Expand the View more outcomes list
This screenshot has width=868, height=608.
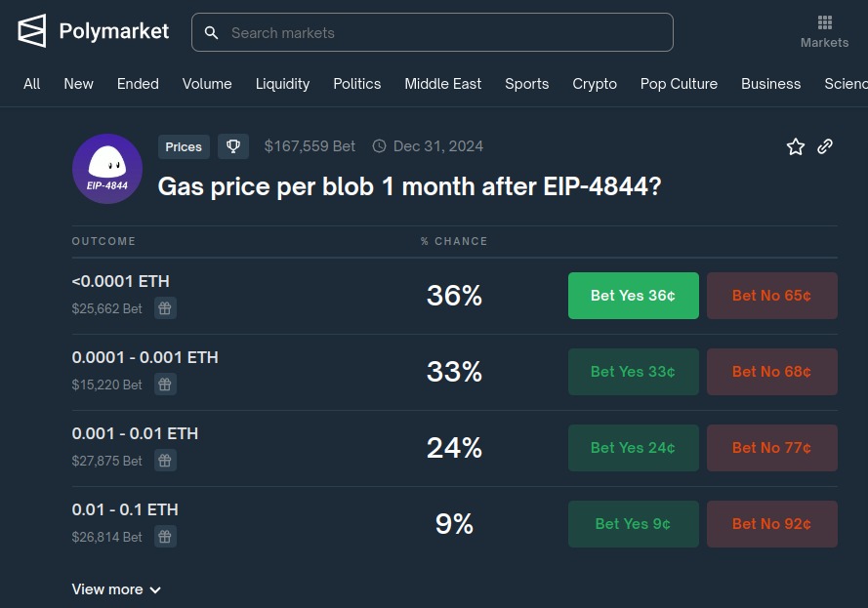pyautogui.click(x=116, y=589)
